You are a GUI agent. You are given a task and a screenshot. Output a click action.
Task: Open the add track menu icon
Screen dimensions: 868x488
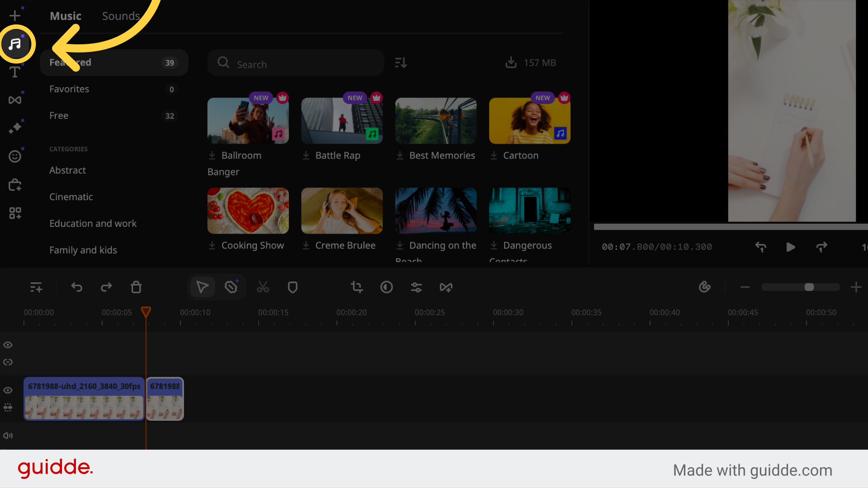36,287
